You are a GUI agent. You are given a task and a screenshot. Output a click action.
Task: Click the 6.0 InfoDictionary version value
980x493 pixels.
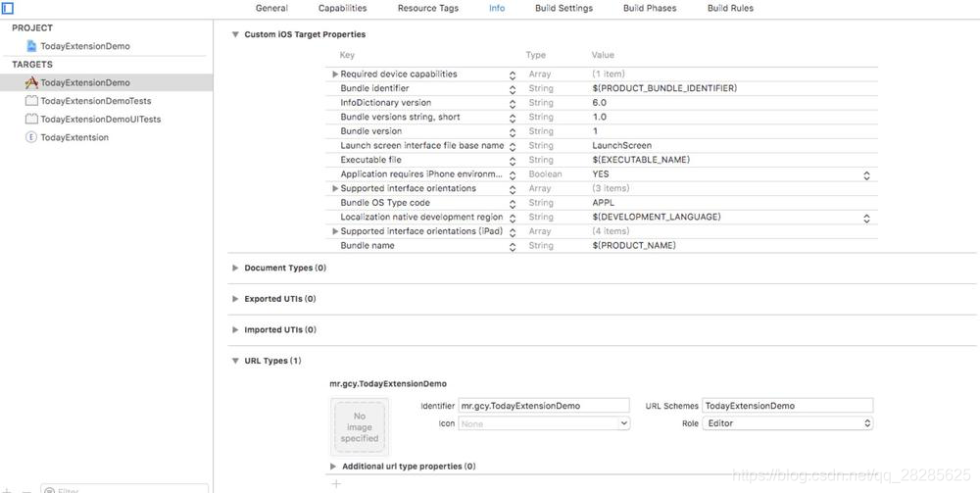[x=599, y=103]
